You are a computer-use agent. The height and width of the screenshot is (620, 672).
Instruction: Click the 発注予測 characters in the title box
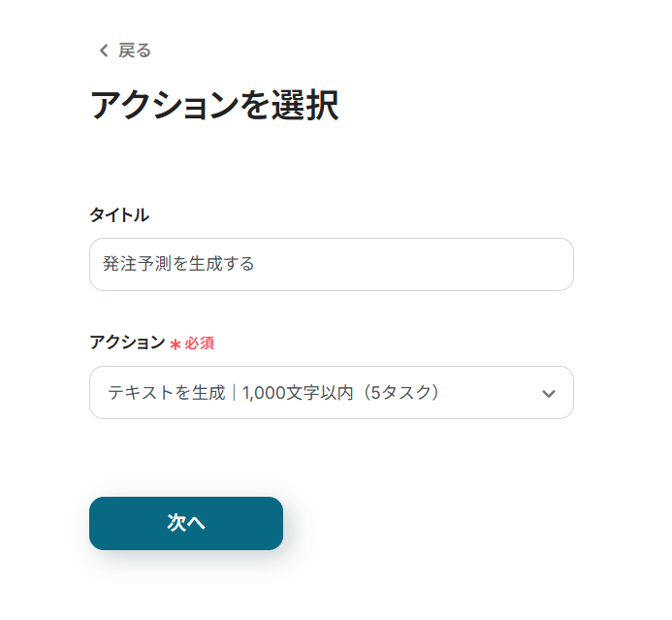click(x=136, y=264)
